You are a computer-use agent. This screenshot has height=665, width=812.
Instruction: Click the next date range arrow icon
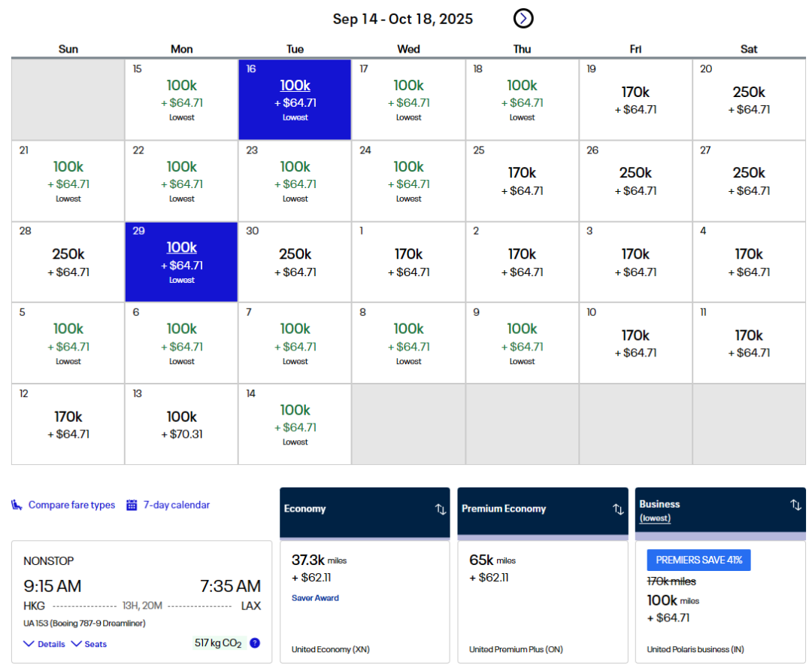point(523,19)
